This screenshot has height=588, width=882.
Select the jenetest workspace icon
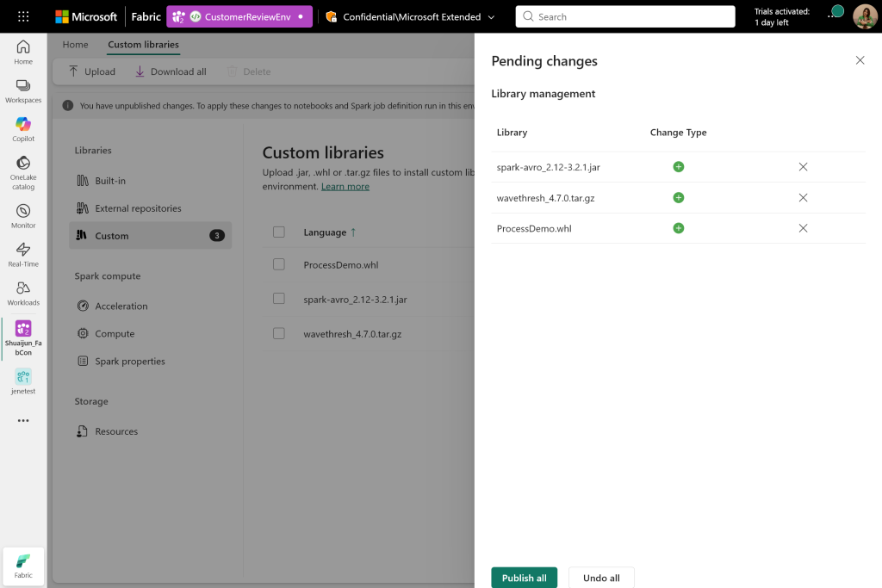(22, 377)
